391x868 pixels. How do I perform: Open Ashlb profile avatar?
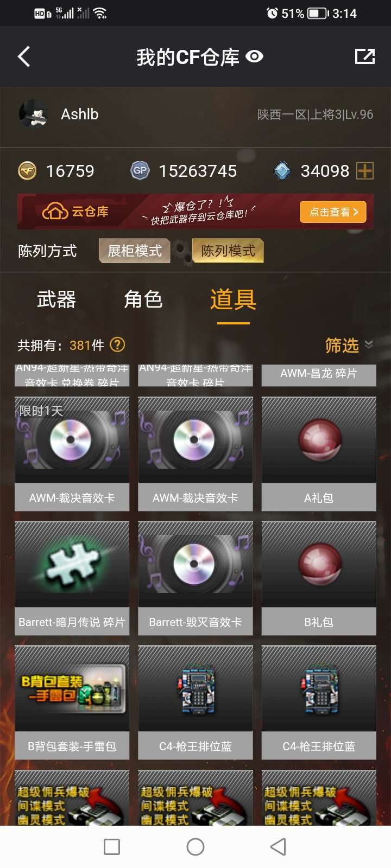tap(34, 114)
